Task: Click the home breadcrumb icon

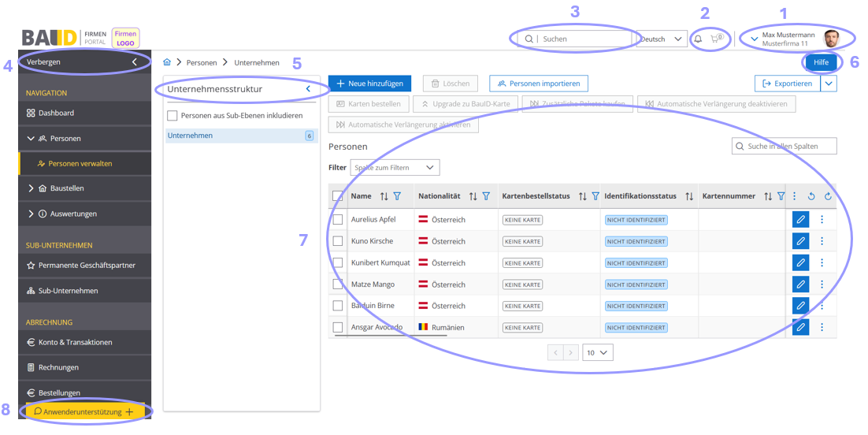Action: (167, 62)
